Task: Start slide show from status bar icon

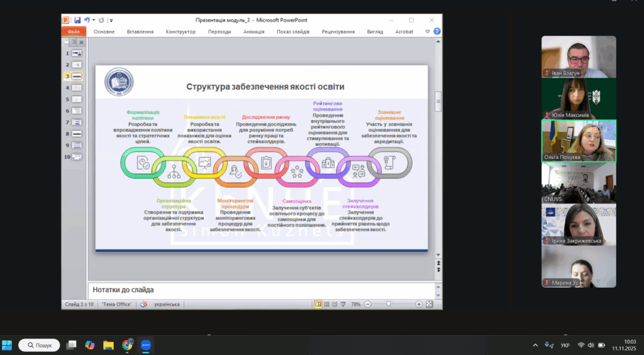Action: coord(343,304)
